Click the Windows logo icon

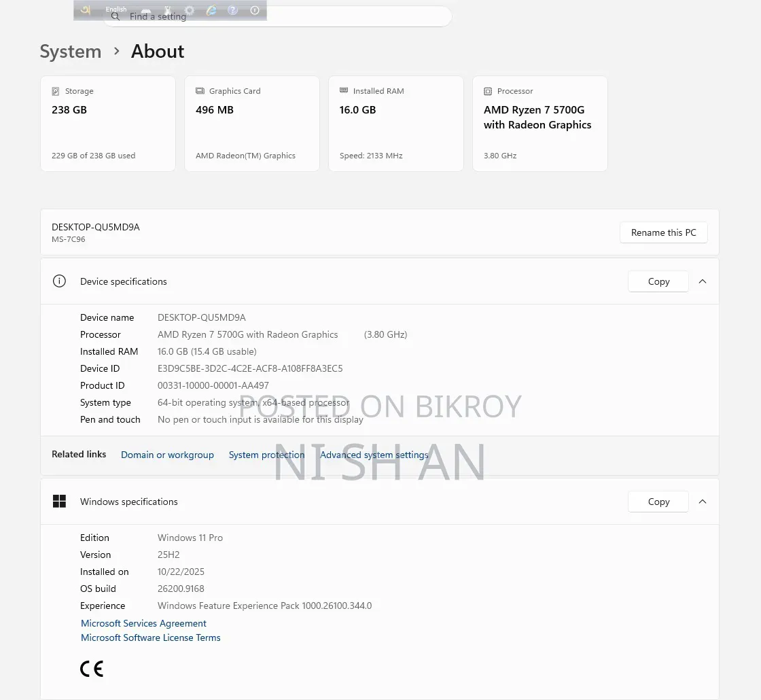click(59, 502)
